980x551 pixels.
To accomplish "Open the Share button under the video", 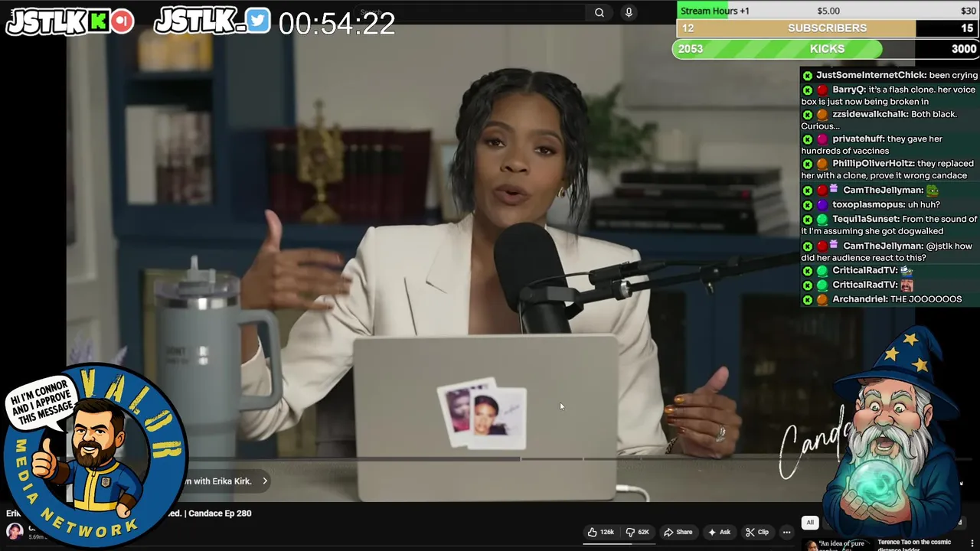I will tap(678, 532).
